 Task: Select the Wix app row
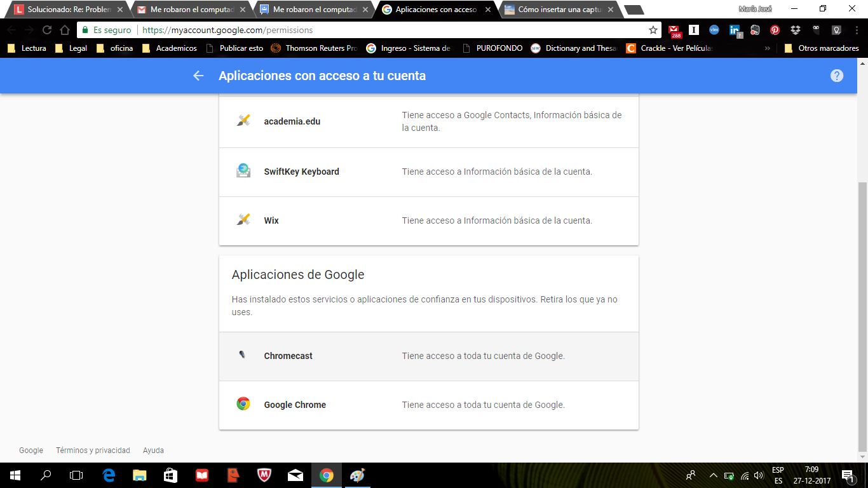pos(429,220)
